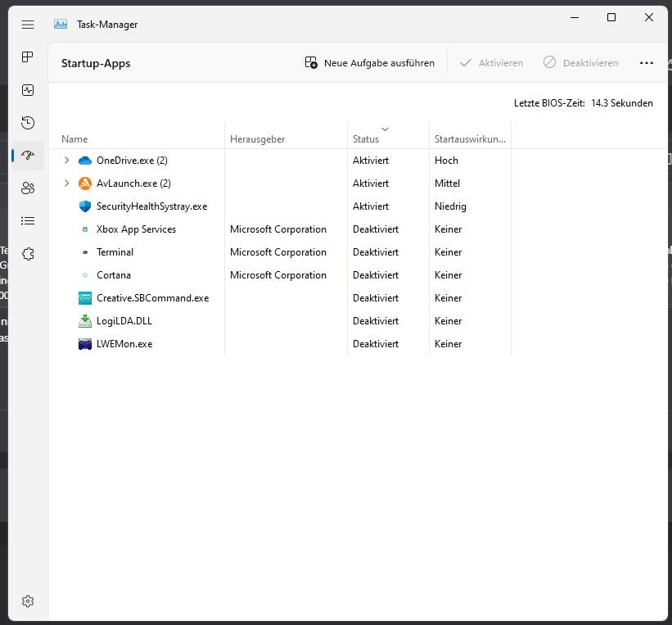The height and width of the screenshot is (625, 672).
Task: Select the OneDrive.exe (2) row name
Action: (x=132, y=161)
